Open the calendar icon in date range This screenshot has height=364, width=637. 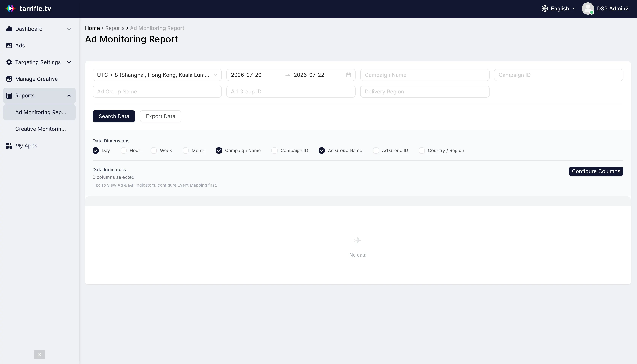coord(348,75)
